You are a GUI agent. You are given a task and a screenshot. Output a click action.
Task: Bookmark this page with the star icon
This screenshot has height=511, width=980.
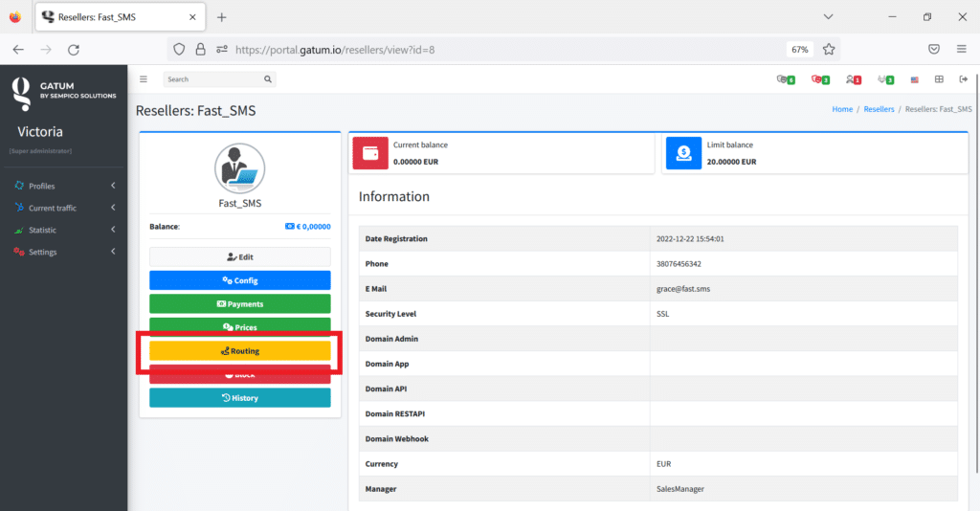point(829,50)
